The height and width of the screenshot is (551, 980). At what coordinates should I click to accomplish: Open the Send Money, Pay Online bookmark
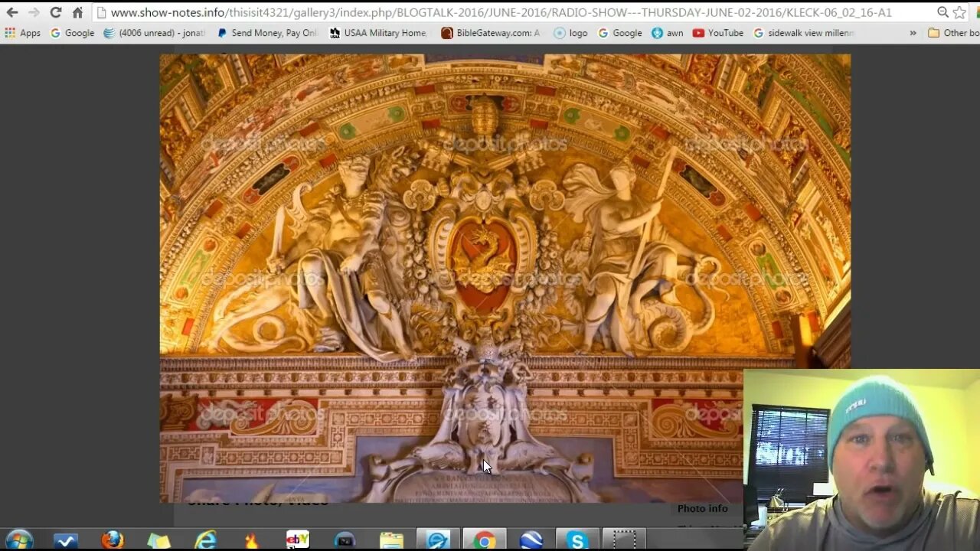coord(267,33)
